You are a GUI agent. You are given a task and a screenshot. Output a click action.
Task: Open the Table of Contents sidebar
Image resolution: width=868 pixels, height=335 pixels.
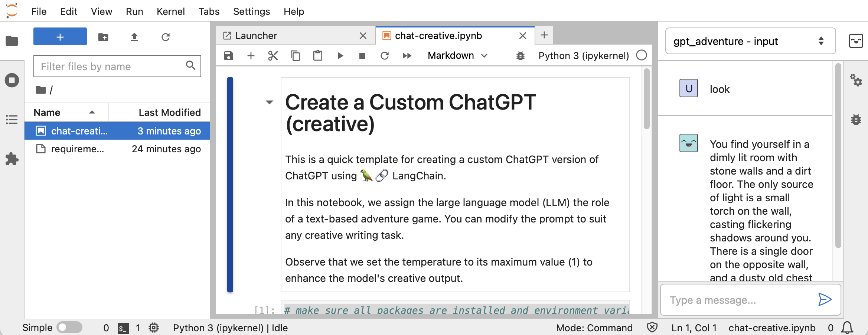[12, 120]
